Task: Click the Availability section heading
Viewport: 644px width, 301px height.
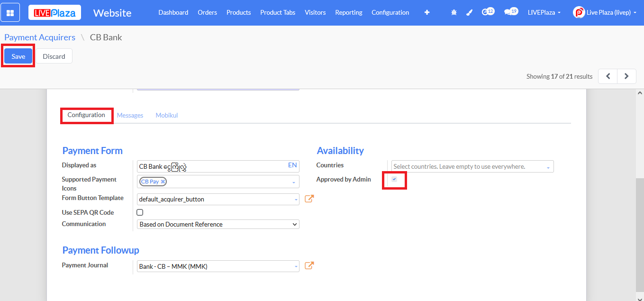Action: pyautogui.click(x=340, y=151)
